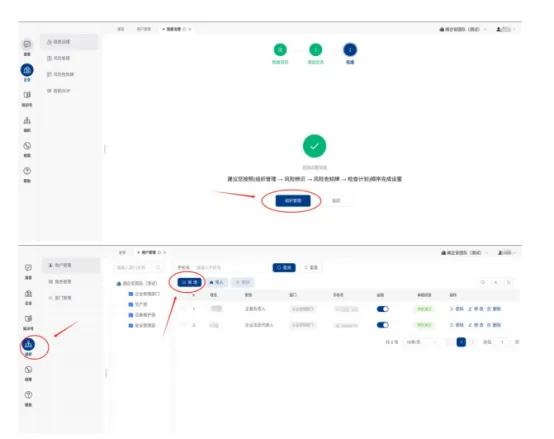Close the 用户管理 tab in lower window
This screenshot has width=554, height=439.
pos(165,253)
